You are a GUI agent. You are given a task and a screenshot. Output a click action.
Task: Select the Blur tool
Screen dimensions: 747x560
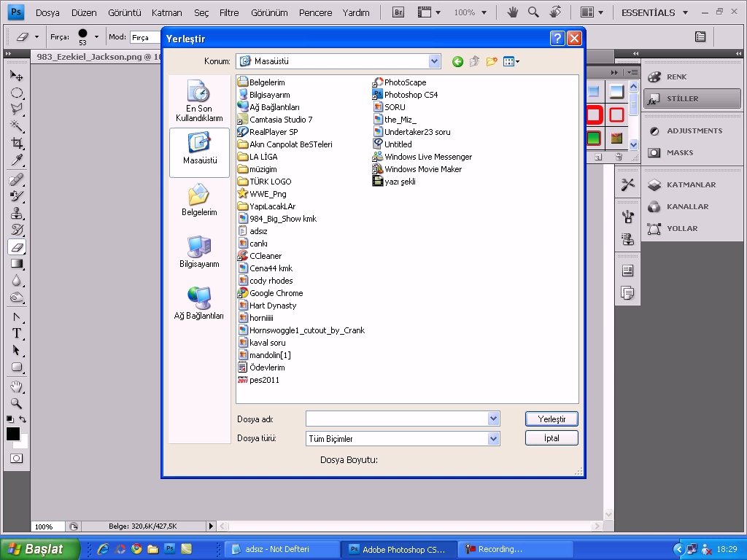coord(16,281)
